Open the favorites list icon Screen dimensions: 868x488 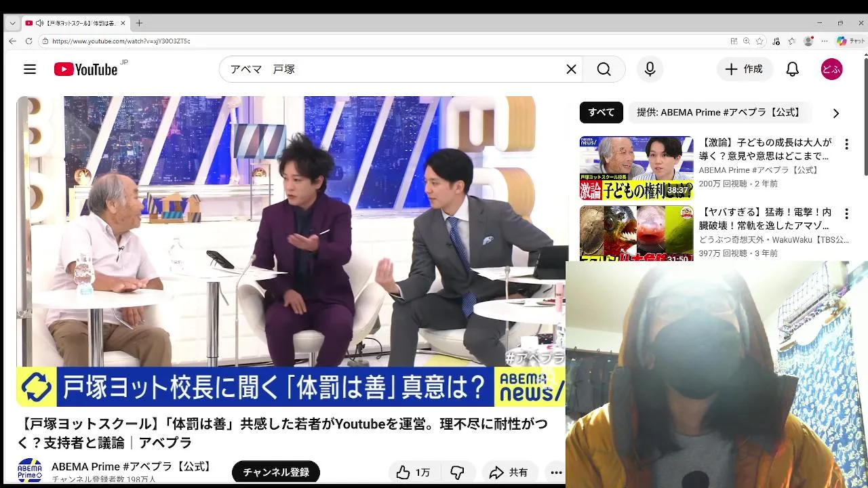[791, 41]
